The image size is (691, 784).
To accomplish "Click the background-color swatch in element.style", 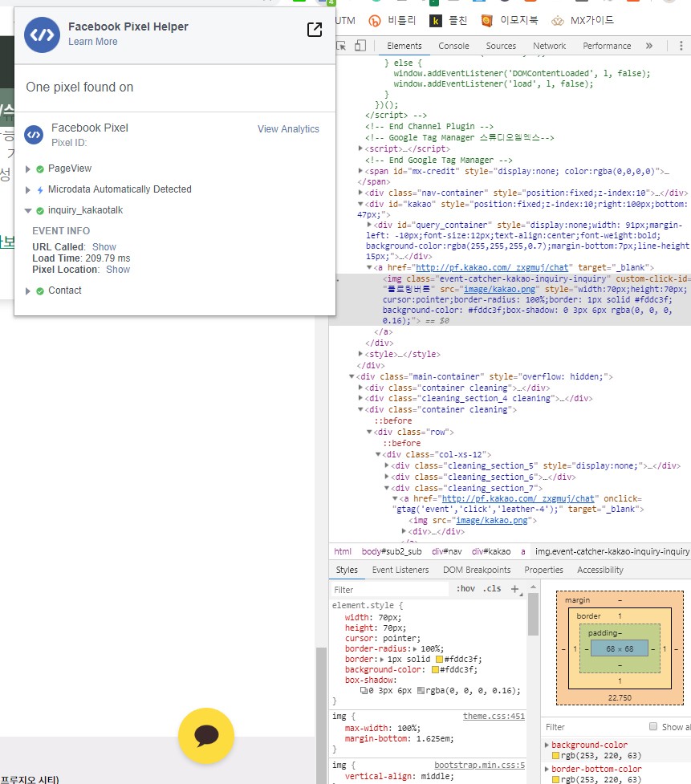I will (x=435, y=669).
